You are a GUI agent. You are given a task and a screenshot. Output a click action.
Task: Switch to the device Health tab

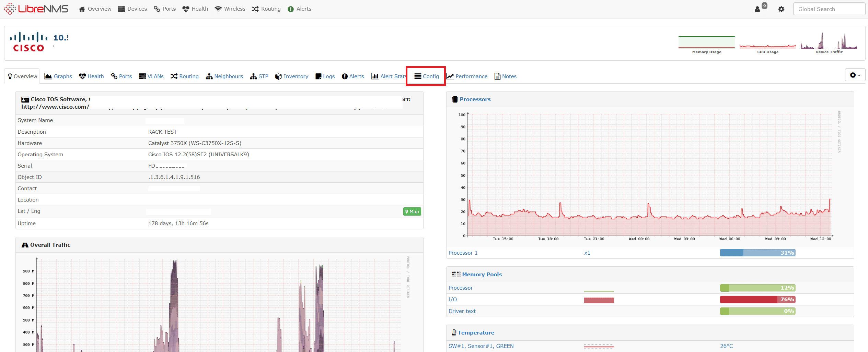(91, 76)
